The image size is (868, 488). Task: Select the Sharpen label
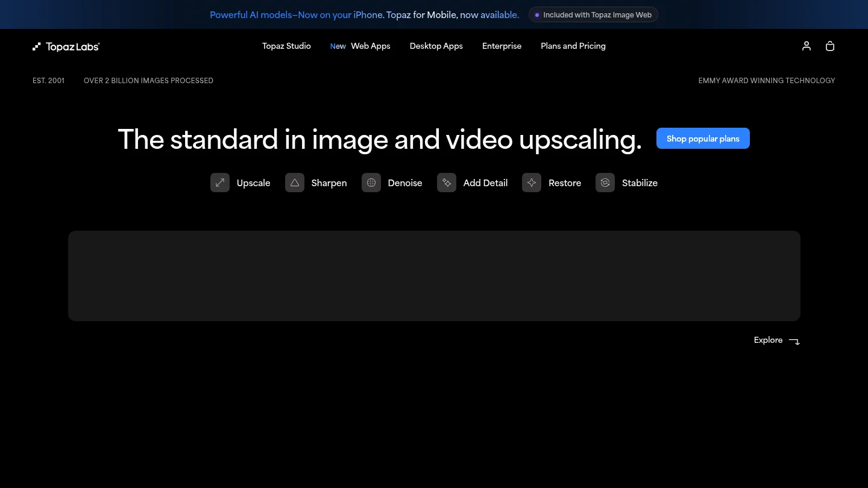click(329, 183)
